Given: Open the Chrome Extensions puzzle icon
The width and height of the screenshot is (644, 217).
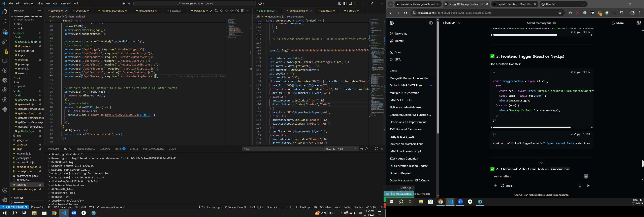Looking at the screenshot, I should pos(621,13).
